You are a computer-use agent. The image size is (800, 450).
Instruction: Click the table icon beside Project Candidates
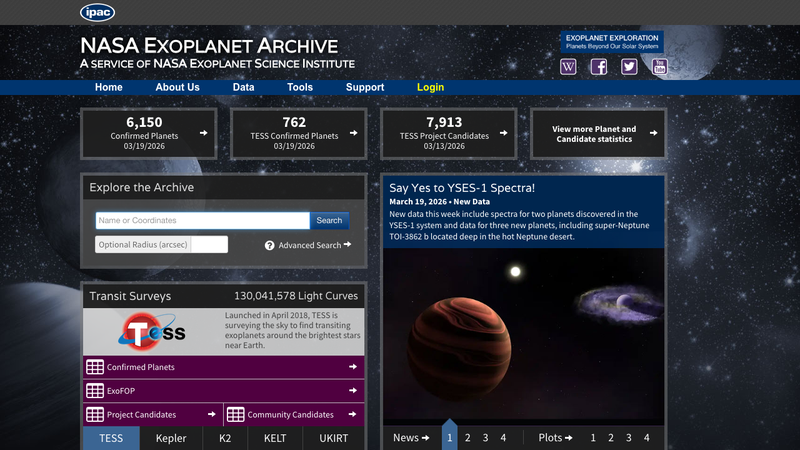pyautogui.click(x=95, y=414)
